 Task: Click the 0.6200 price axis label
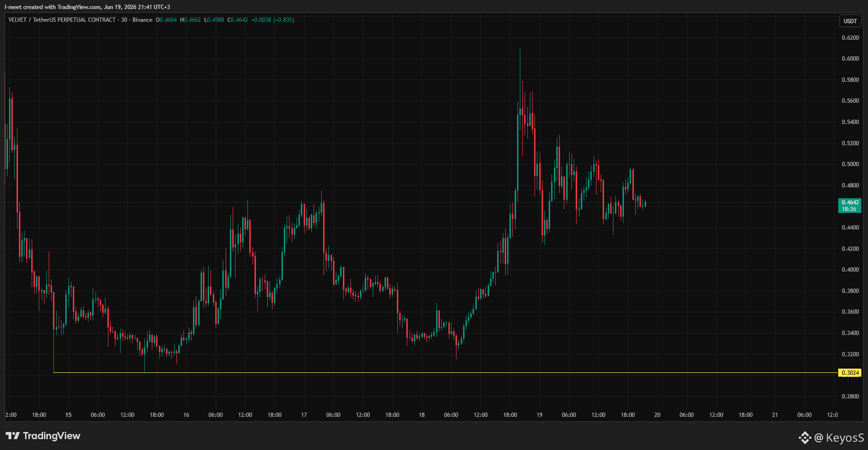[850, 38]
